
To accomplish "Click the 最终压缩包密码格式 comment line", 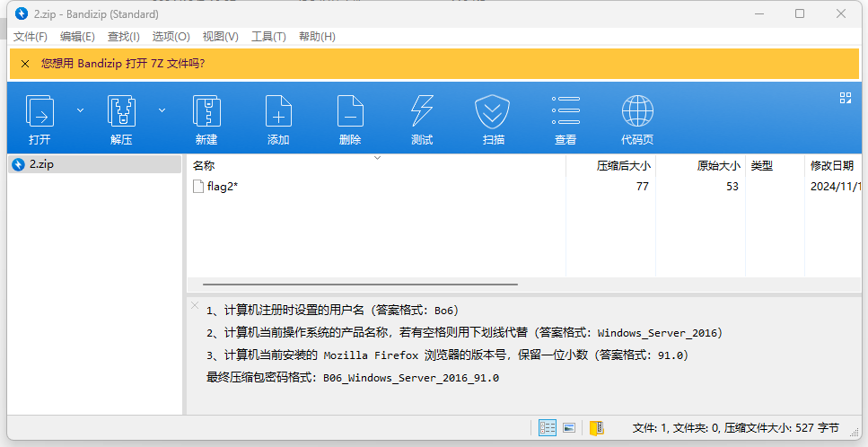I will 353,378.
